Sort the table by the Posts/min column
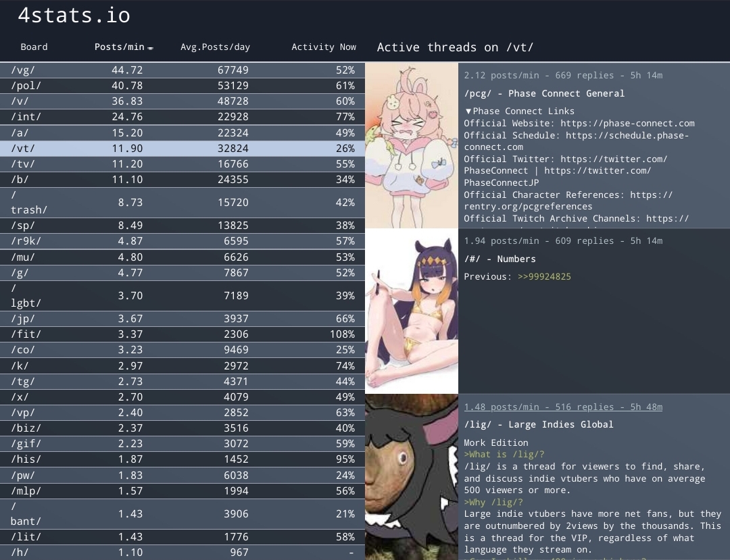Image resolution: width=730 pixels, height=560 pixels. (x=120, y=47)
